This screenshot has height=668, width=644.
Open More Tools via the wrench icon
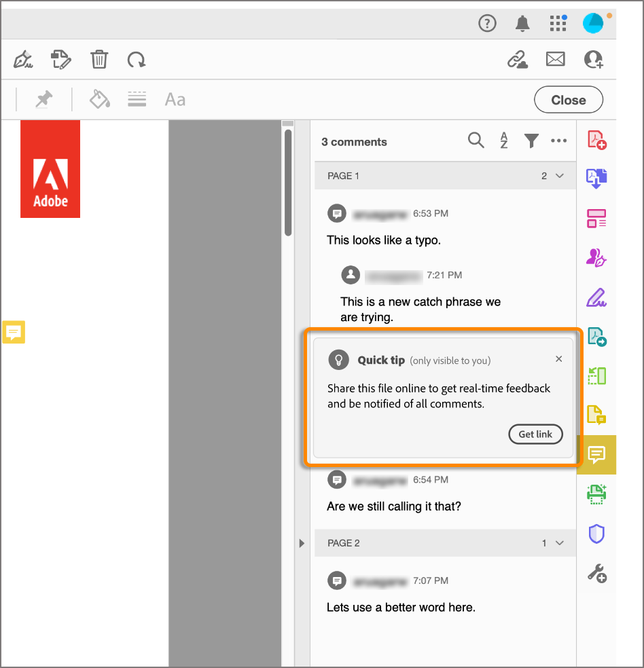(x=596, y=574)
